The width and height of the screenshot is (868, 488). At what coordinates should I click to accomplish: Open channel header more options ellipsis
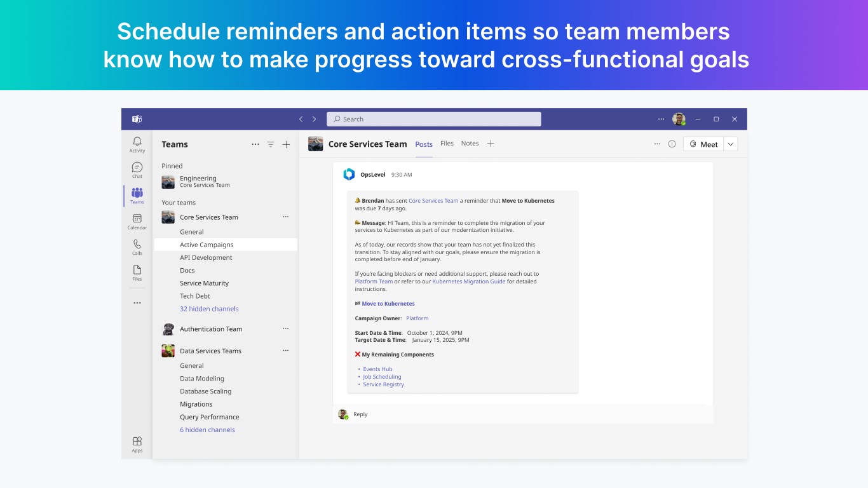(x=657, y=144)
